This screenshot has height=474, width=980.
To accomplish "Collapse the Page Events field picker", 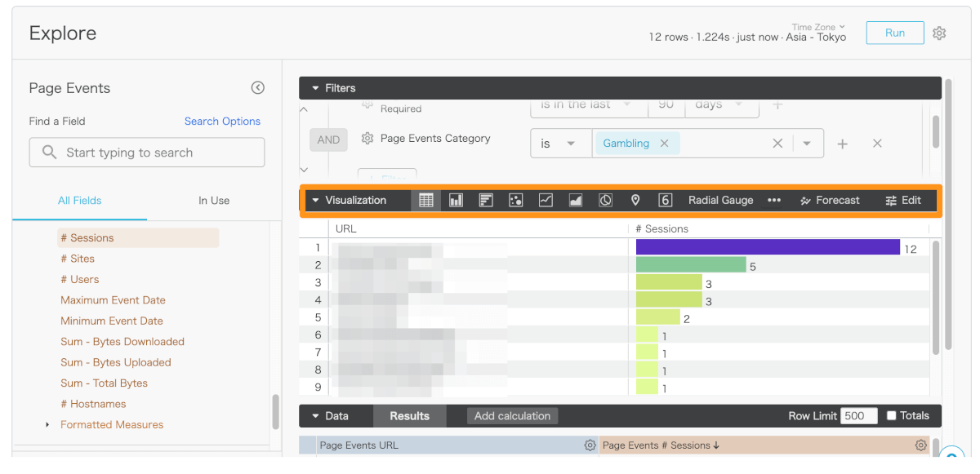I will point(257,88).
